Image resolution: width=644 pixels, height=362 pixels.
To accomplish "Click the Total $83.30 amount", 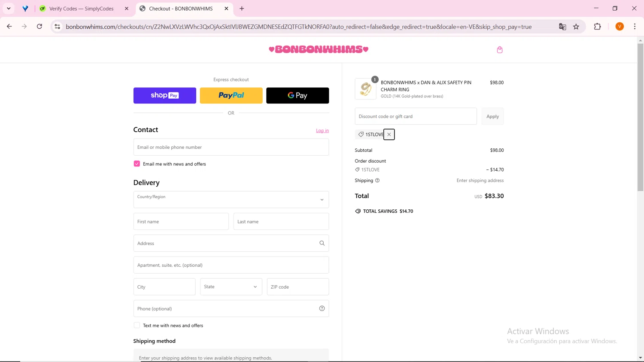I will tap(494, 196).
